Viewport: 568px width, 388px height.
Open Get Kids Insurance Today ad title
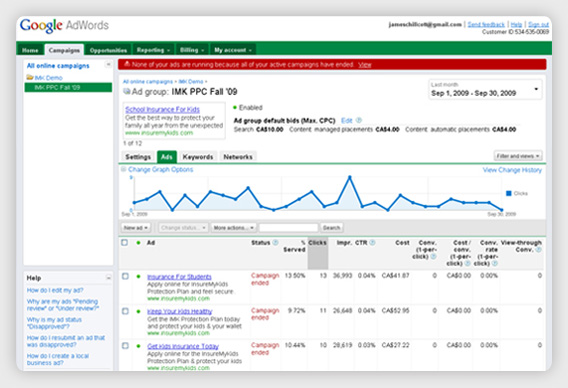[183, 346]
